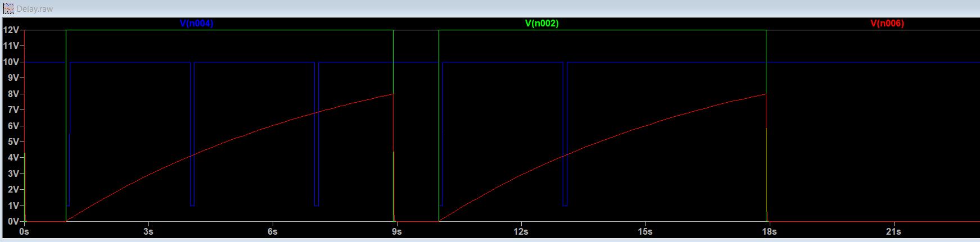Click the 10V vertical axis label
Viewport: 980px width, 242px height.
click(x=11, y=62)
